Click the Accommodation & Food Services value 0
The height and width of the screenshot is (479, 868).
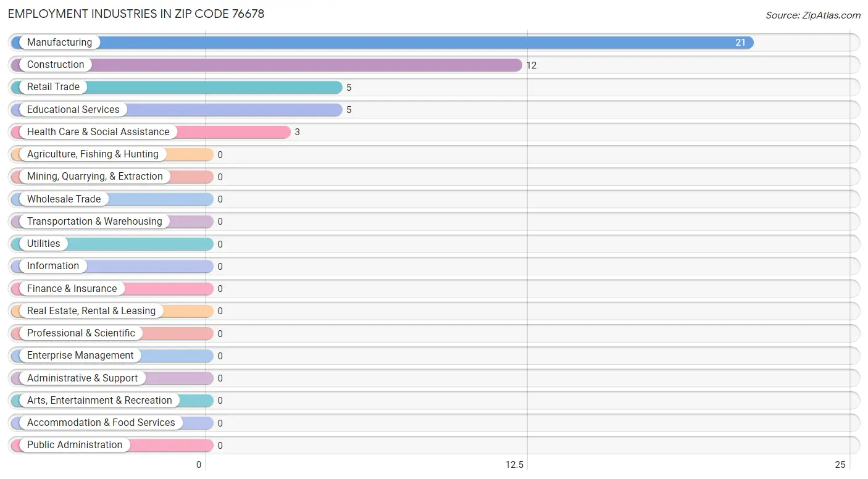(x=220, y=423)
